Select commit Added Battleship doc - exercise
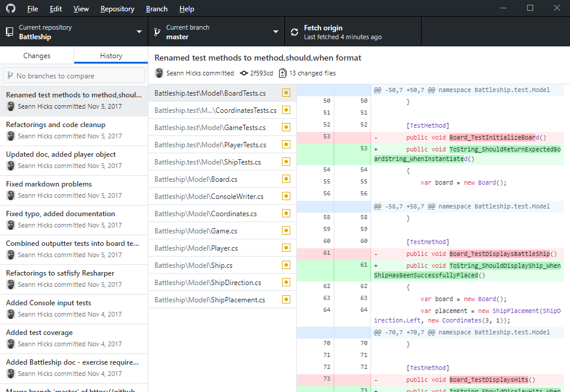The image size is (570, 392). pos(74,368)
